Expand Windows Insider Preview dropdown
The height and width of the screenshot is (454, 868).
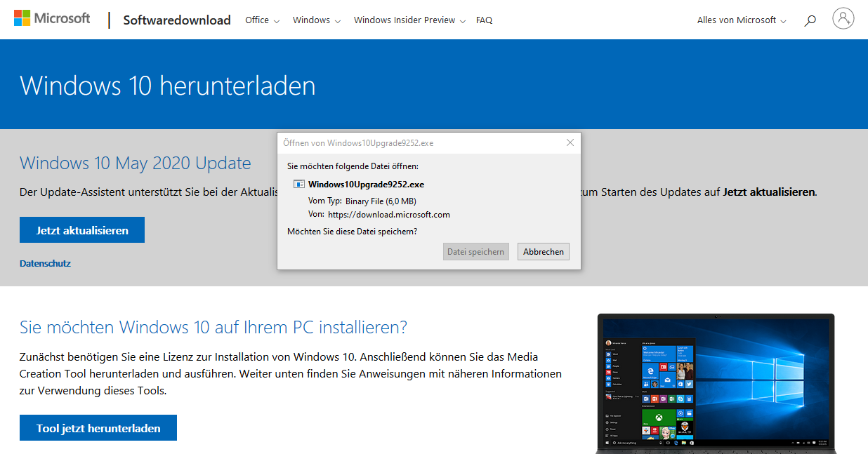coord(410,20)
